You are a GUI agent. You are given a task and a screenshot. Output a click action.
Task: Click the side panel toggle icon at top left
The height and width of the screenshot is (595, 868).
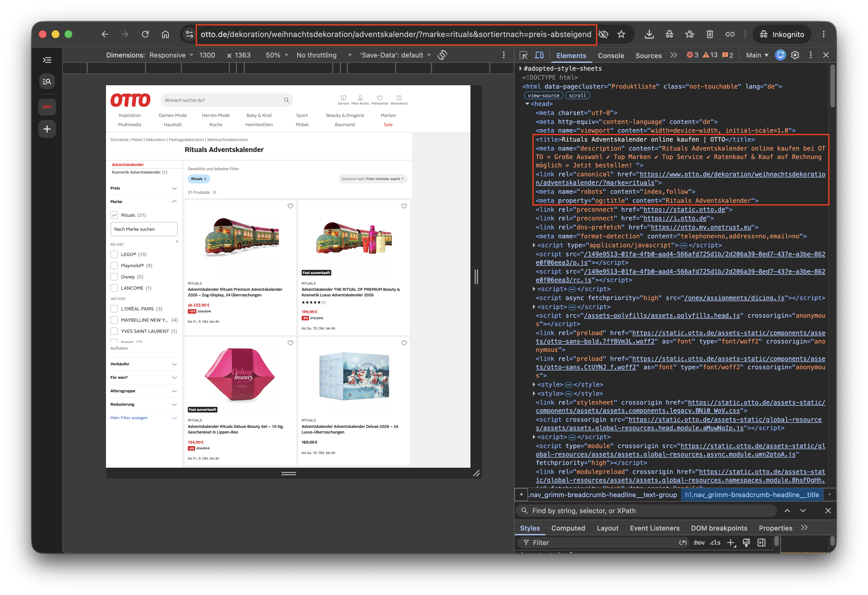[47, 60]
